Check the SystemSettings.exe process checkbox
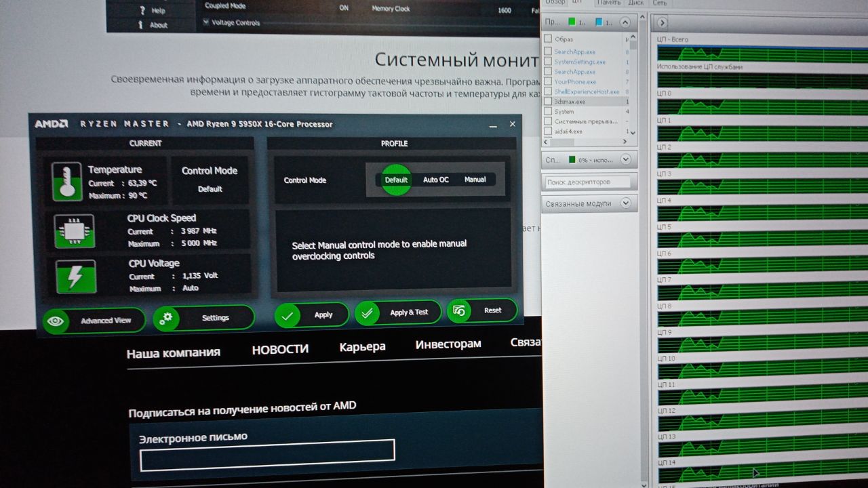 (548, 62)
